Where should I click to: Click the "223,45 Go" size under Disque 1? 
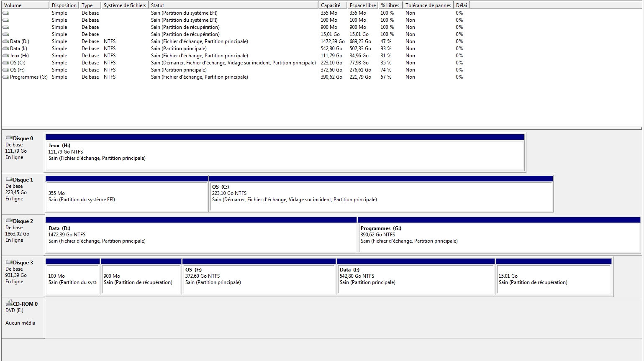tap(16, 192)
